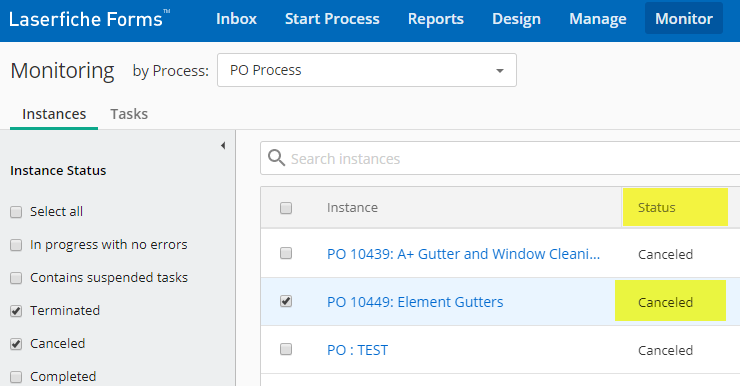Open the Reports menu

pyautogui.click(x=436, y=19)
